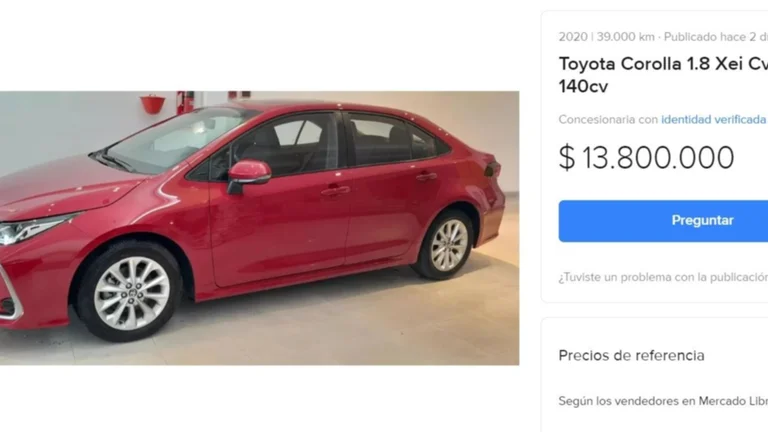Click the Según los vendedores en Mercado Libre text

(663, 401)
